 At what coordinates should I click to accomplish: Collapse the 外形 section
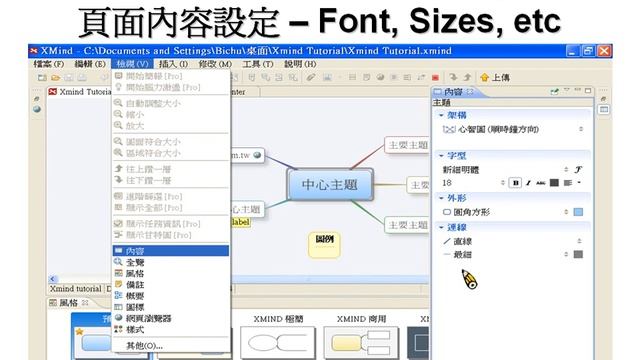[441, 198]
